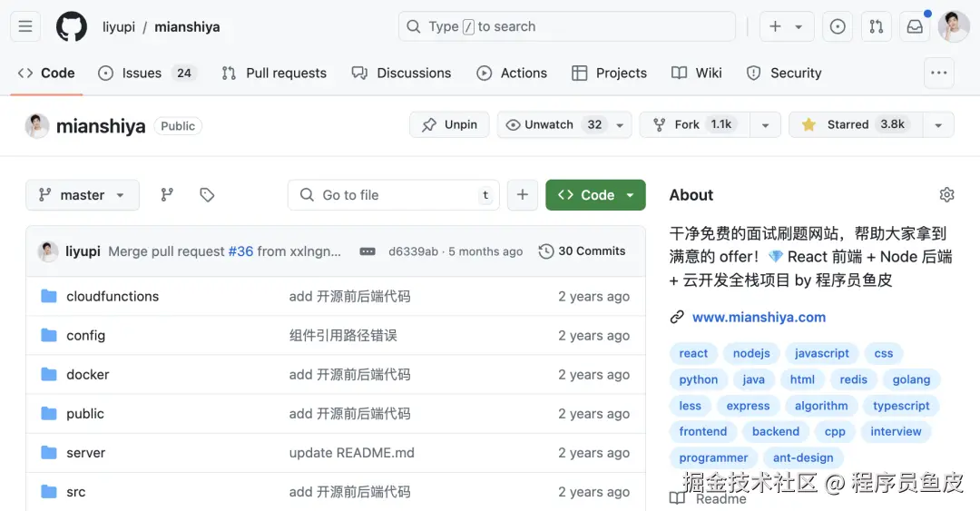Viewport: 980px width, 511px height.
Task: Click the express topic tag
Action: coord(748,406)
